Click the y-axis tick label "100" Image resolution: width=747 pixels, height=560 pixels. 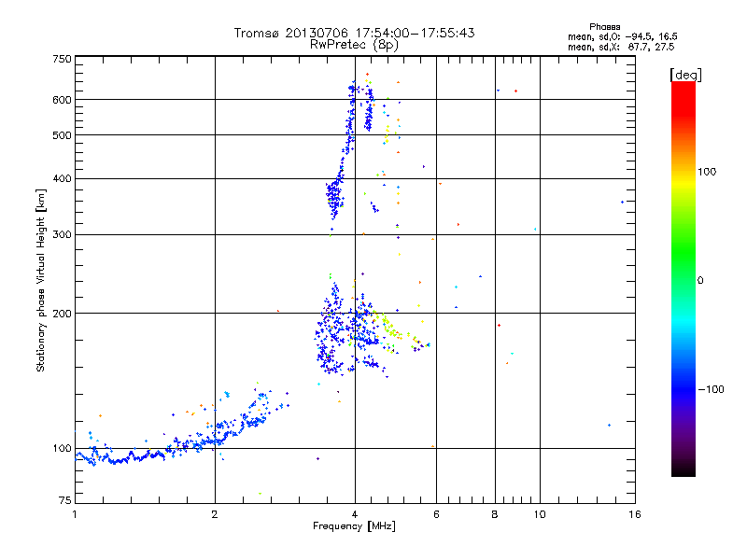coord(63,449)
